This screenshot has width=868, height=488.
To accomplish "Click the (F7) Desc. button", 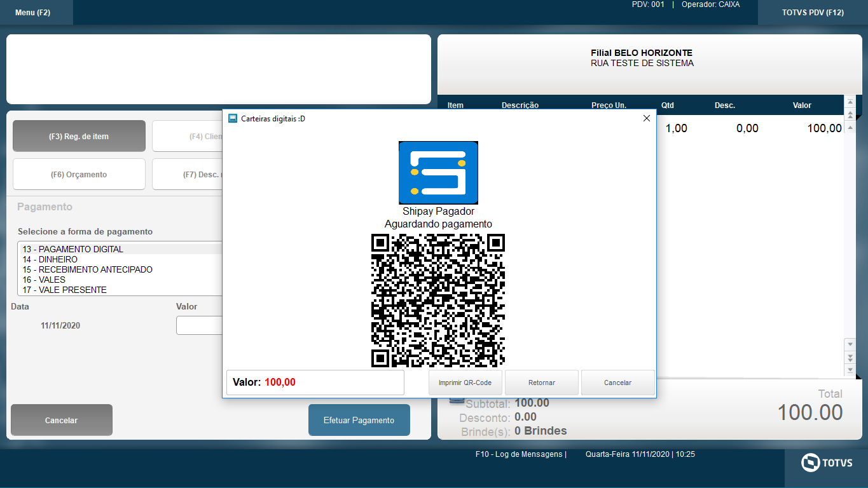I will (x=188, y=174).
